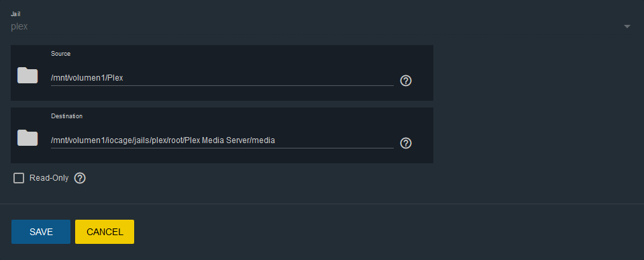Click the Jail field label

click(x=15, y=14)
